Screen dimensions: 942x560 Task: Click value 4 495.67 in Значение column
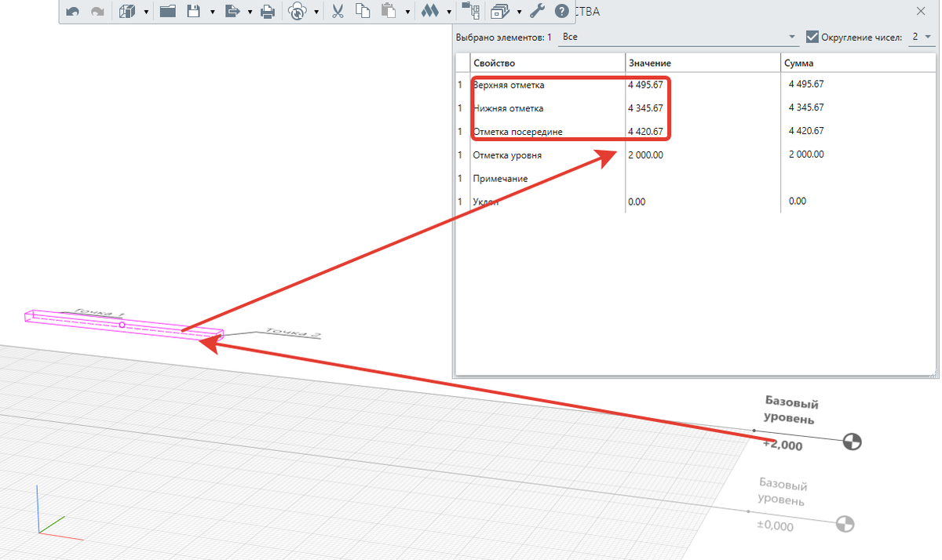click(x=646, y=85)
